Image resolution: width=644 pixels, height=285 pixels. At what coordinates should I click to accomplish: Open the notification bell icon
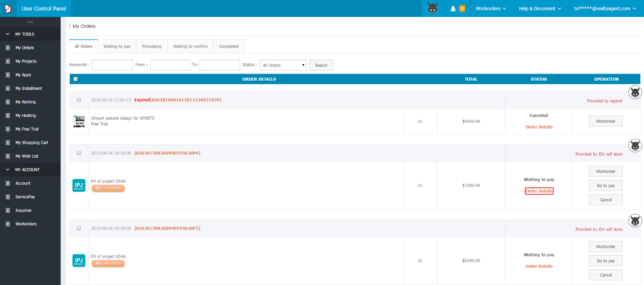453,8
